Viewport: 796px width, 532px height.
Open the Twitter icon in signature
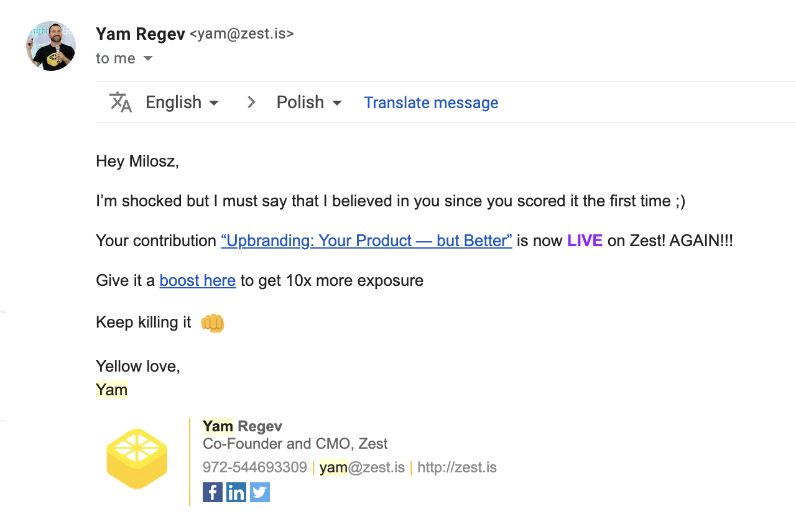click(260, 492)
